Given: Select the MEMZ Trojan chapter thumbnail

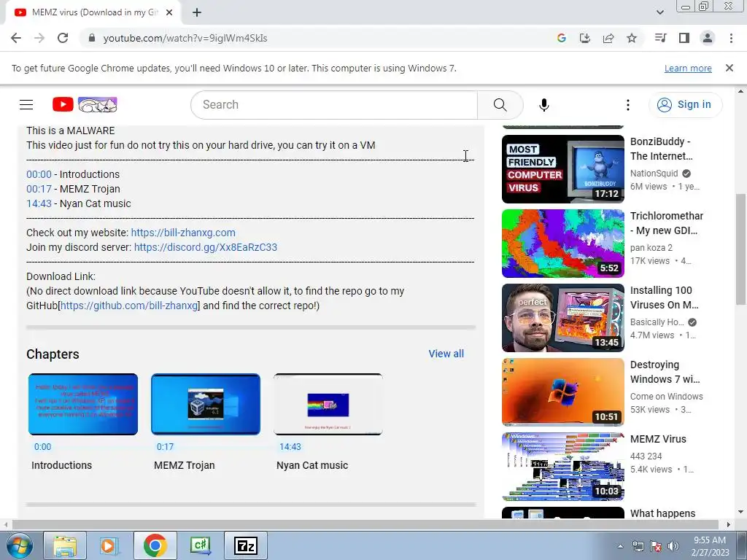Looking at the screenshot, I should 205,404.
